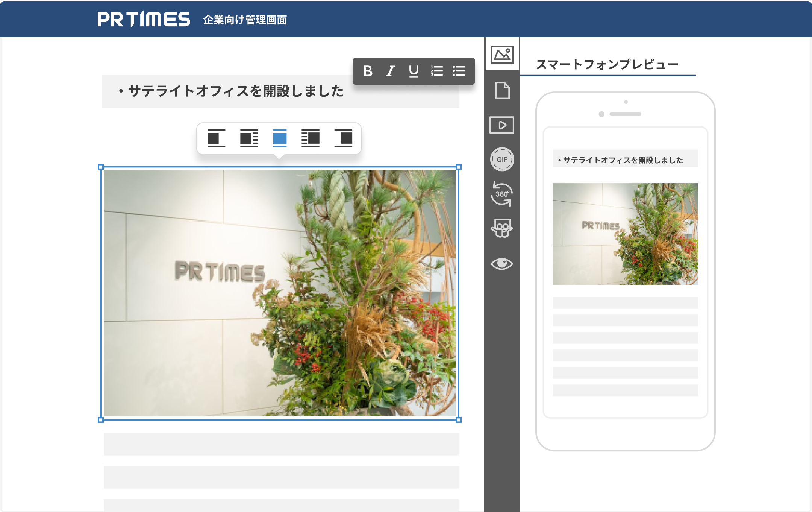Toggle italic formatting in text toolbar
812x512 pixels.
point(391,71)
